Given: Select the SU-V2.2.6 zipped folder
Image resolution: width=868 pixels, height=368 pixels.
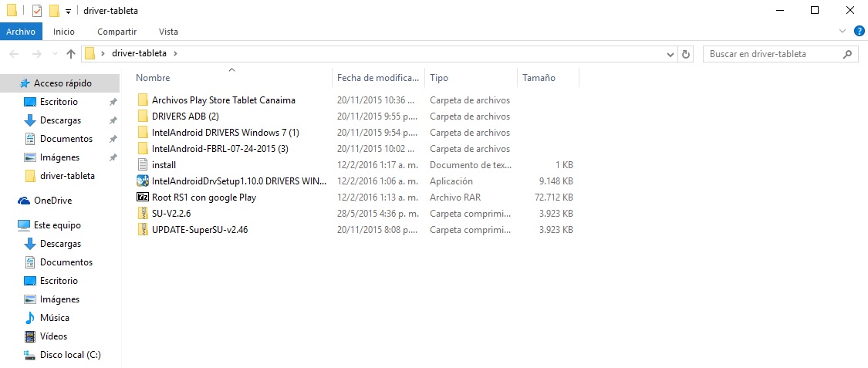Looking at the screenshot, I should click(171, 214).
